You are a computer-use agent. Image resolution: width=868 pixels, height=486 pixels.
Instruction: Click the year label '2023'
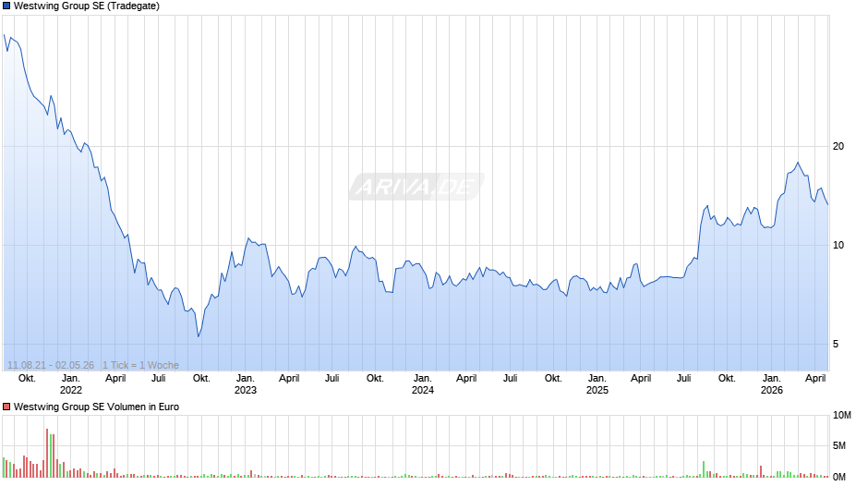(x=246, y=390)
